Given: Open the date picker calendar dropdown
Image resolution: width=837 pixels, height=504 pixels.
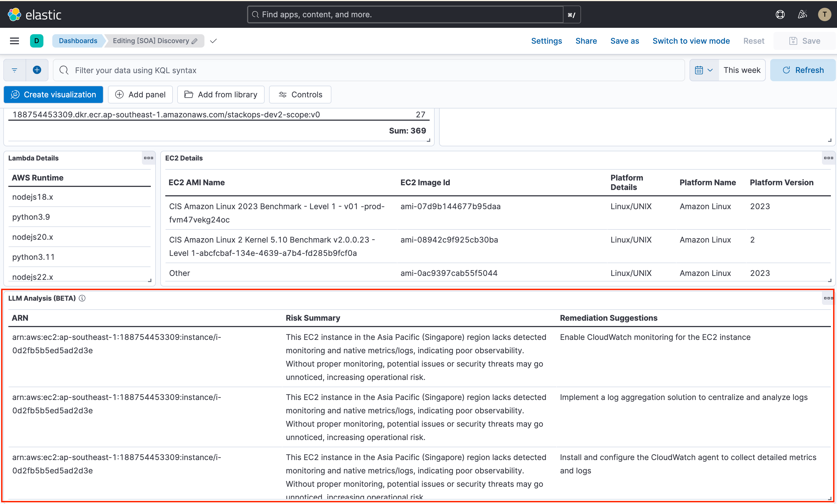Looking at the screenshot, I should [x=703, y=70].
